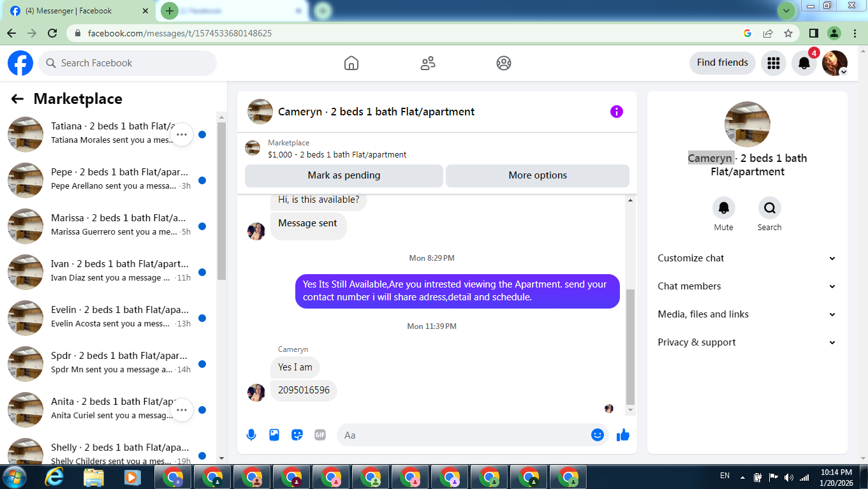The width and height of the screenshot is (868, 489).
Task: Open Pepe's apartment conversation
Action: pyautogui.click(x=108, y=180)
